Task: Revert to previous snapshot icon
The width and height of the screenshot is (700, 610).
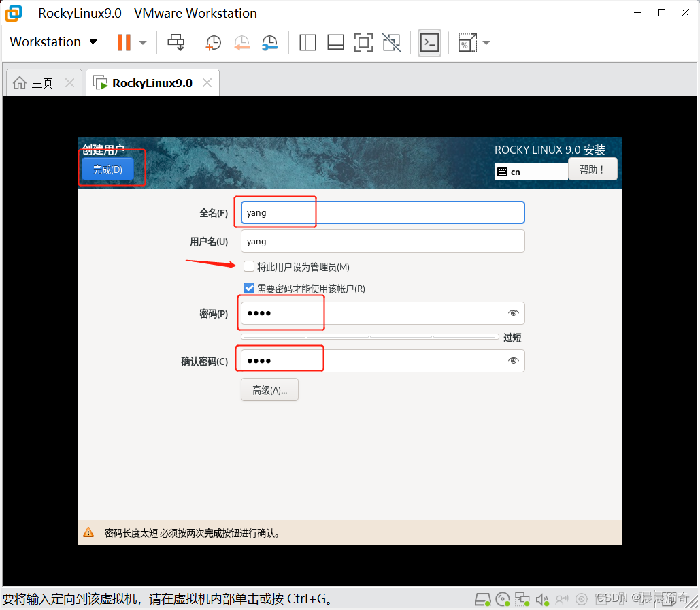Action: pyautogui.click(x=242, y=43)
